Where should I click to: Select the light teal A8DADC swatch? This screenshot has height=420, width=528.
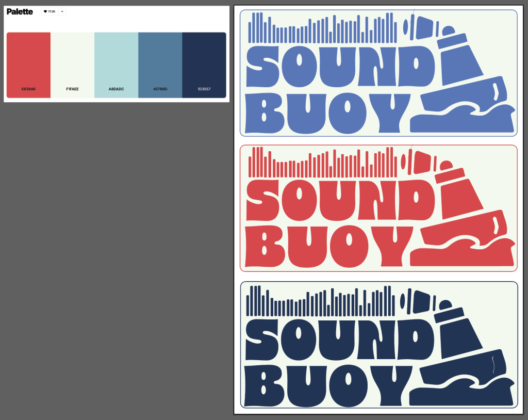(116, 59)
